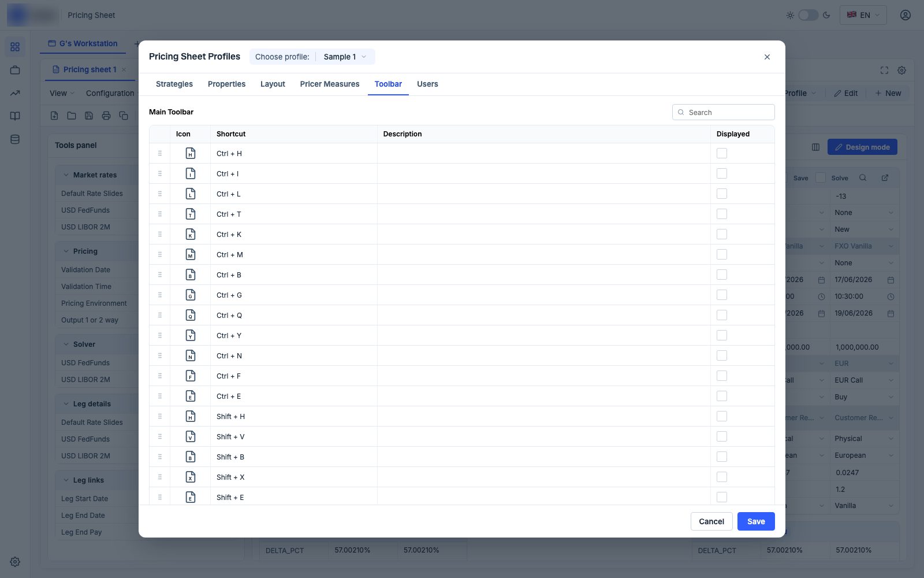Image resolution: width=924 pixels, height=578 pixels.
Task: Check Displayed box for Ctrl + F
Action: (722, 376)
